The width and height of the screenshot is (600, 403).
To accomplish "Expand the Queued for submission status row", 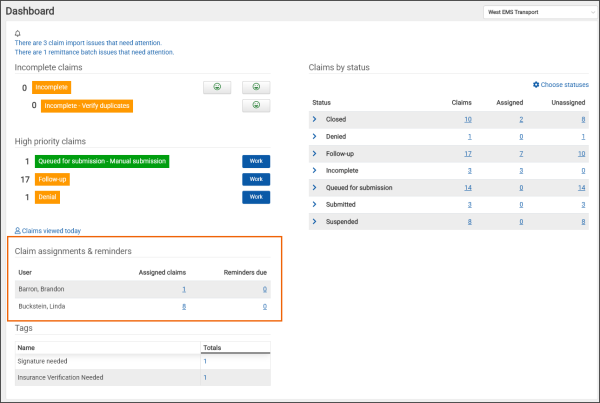I will click(315, 187).
